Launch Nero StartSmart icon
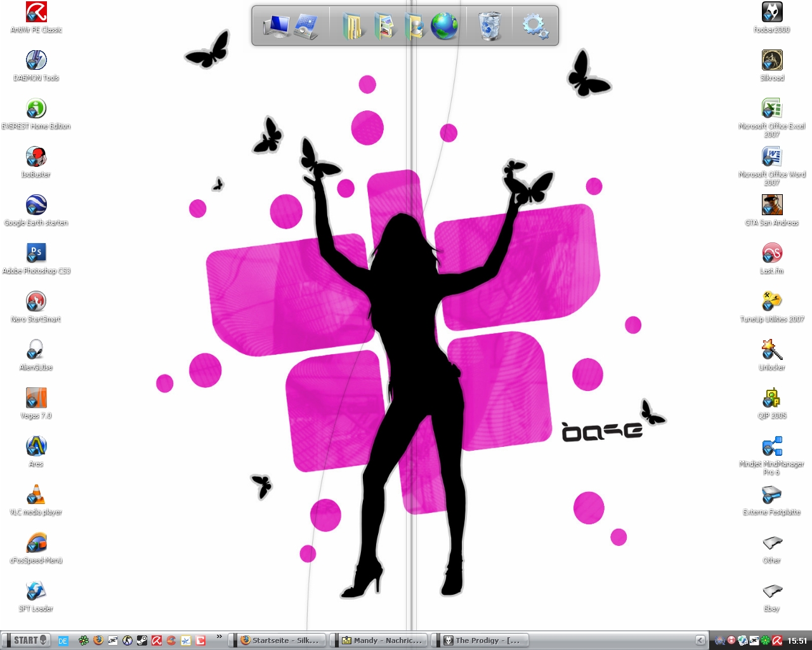Image resolution: width=812 pixels, height=650 pixels. click(36, 302)
